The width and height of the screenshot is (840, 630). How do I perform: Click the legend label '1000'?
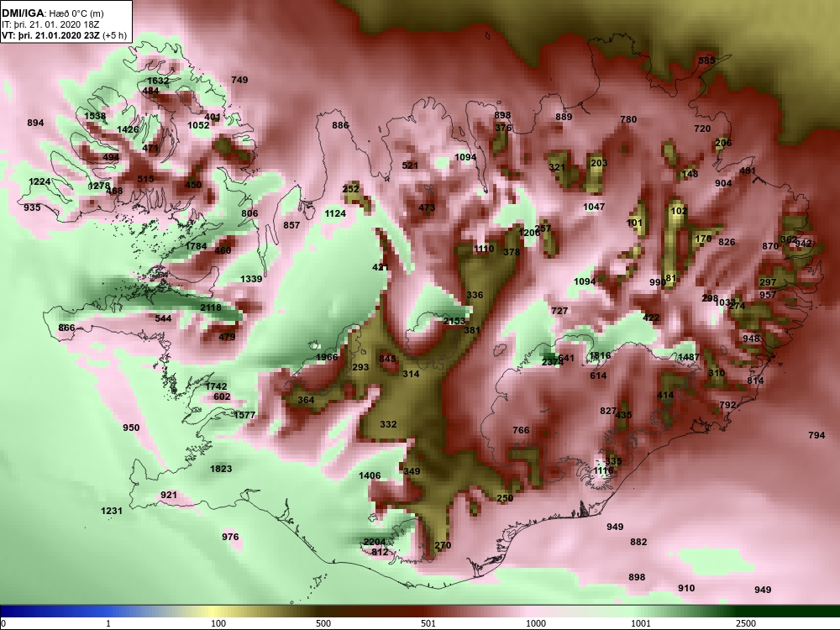pos(536,623)
